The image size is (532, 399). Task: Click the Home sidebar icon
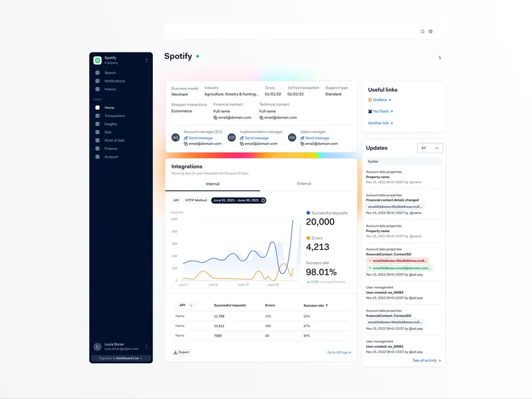(97, 108)
